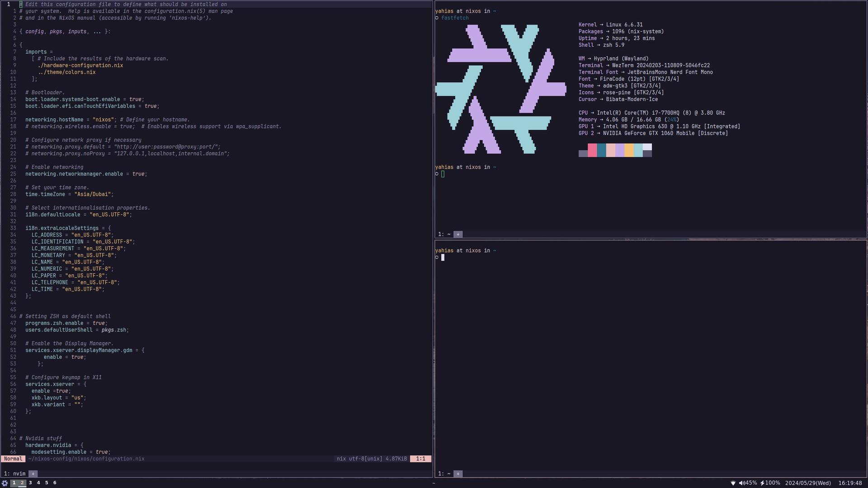Switch to workspace 3
This screenshot has height=488, width=868.
30,483
